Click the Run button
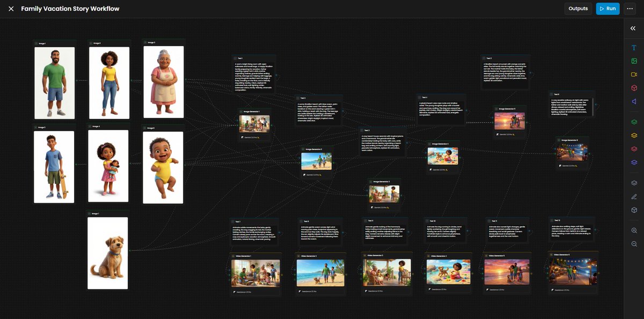 tap(608, 8)
